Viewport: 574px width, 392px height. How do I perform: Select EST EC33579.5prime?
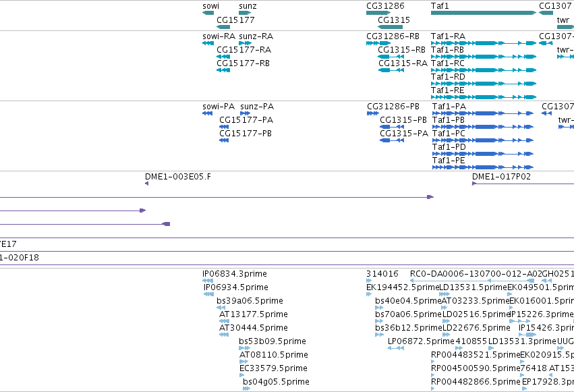[x=242, y=376]
